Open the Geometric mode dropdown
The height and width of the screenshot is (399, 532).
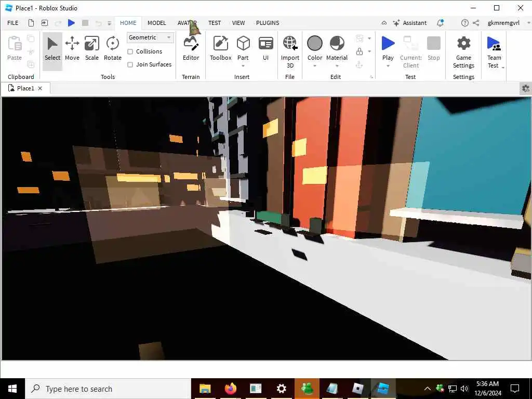tap(150, 37)
